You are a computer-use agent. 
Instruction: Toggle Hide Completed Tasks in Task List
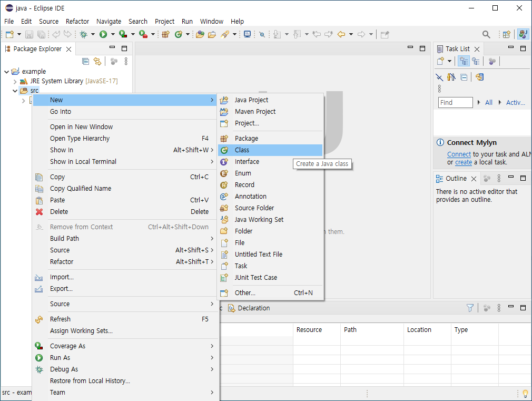click(439, 77)
